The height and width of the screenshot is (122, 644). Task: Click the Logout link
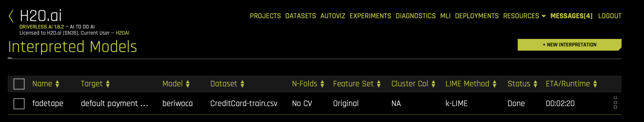(x=609, y=16)
